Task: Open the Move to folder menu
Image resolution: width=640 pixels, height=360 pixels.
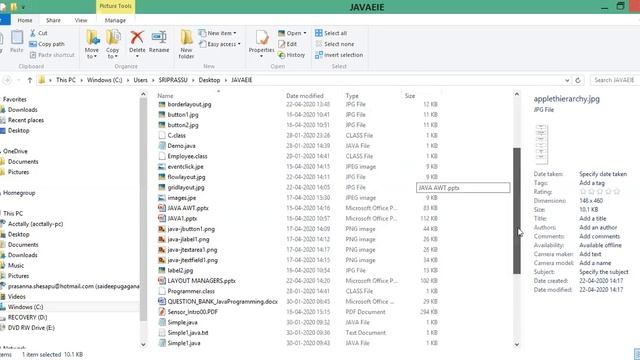Action: (92, 44)
